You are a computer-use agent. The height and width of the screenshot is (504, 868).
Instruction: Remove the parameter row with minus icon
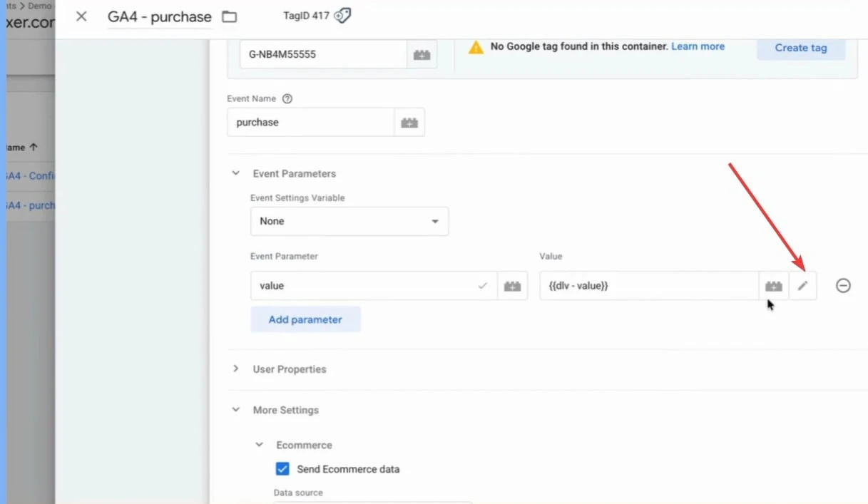click(843, 286)
